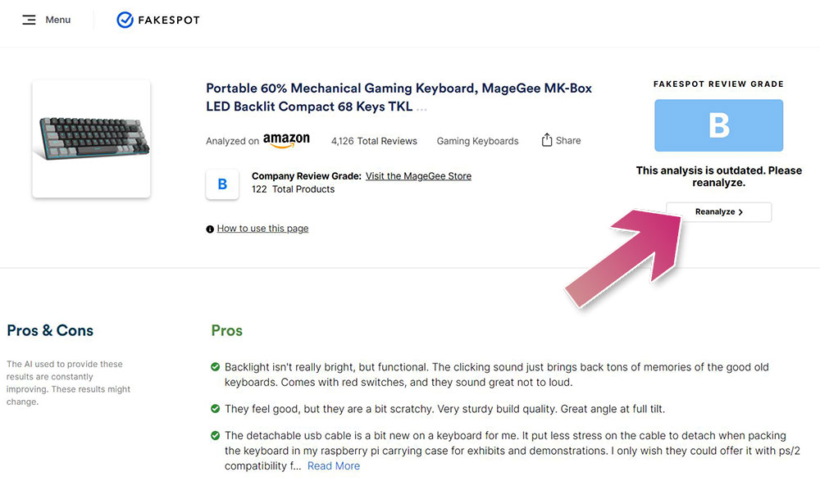820x504 pixels.
Task: Click the Share icon
Action: pyautogui.click(x=547, y=140)
